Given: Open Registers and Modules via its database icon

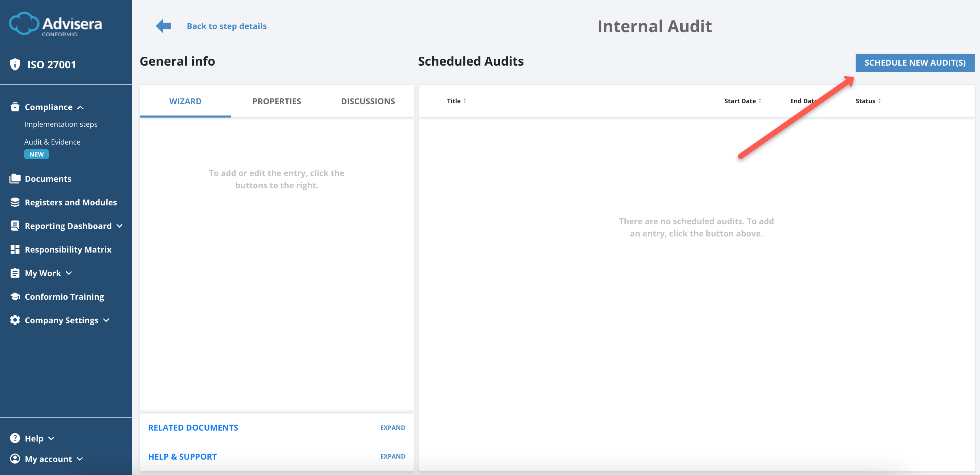Looking at the screenshot, I should click(x=14, y=202).
